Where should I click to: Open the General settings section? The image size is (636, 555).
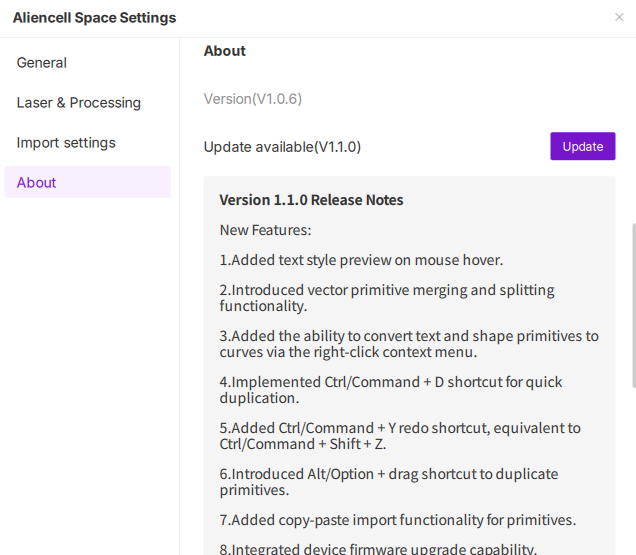[42, 63]
